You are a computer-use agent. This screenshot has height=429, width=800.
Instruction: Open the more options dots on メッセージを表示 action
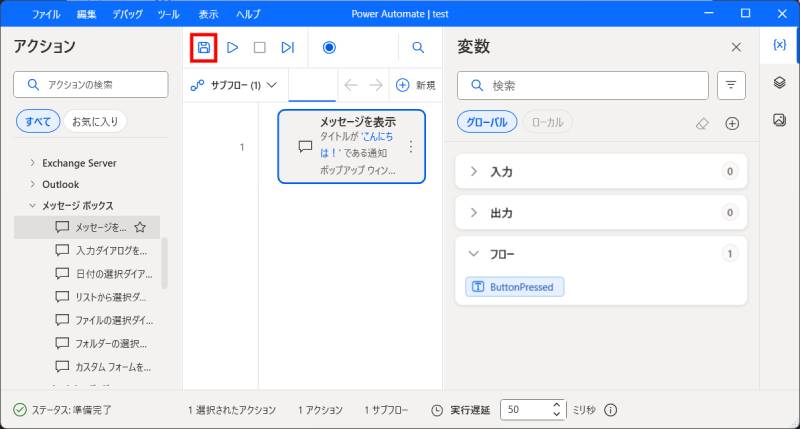[x=411, y=147]
